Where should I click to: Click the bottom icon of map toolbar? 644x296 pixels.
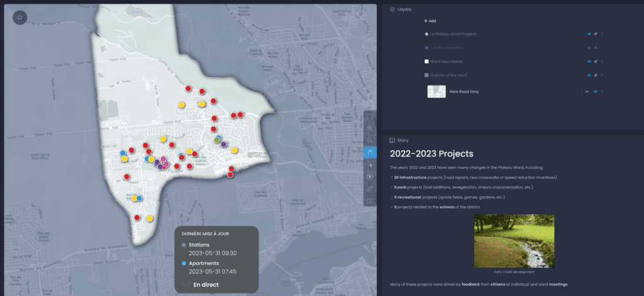coord(370,200)
